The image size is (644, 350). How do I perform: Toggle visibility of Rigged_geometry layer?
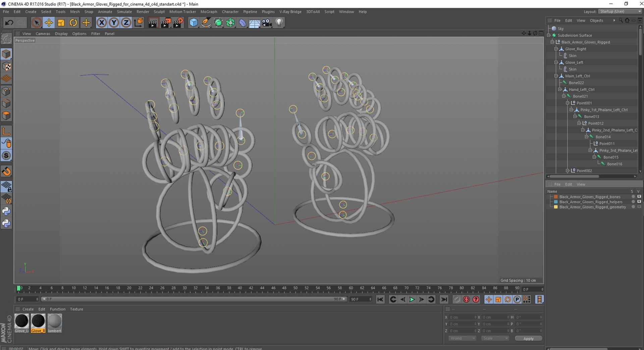pos(639,207)
